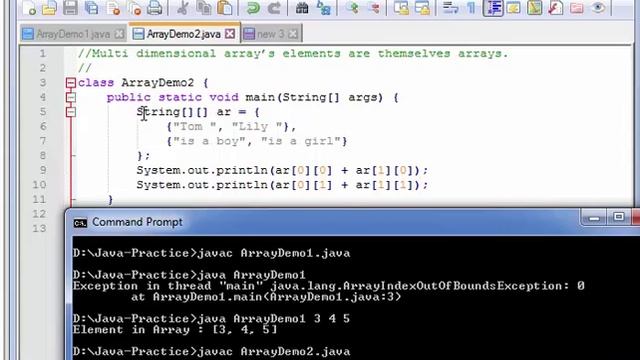The height and width of the screenshot is (360, 640).
Task: Collapse the main method fold marker
Action: 71,97
